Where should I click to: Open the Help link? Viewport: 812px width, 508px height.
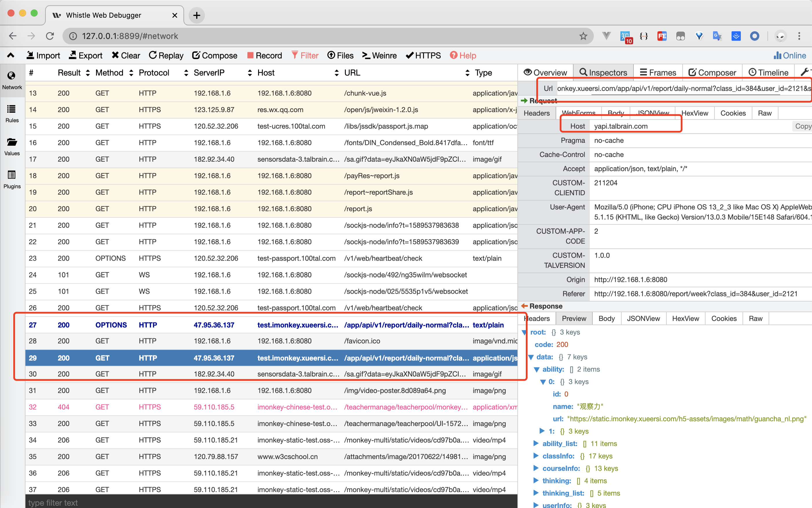(x=463, y=55)
